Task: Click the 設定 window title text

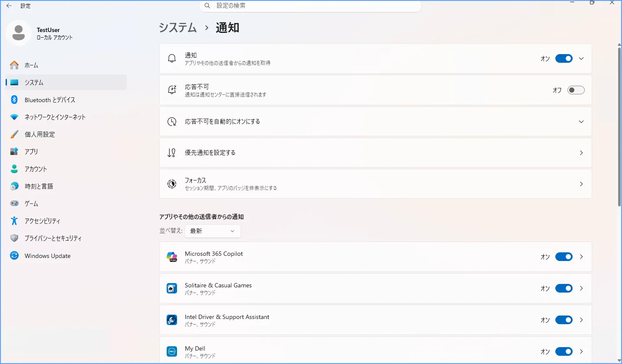Action: (x=26, y=6)
